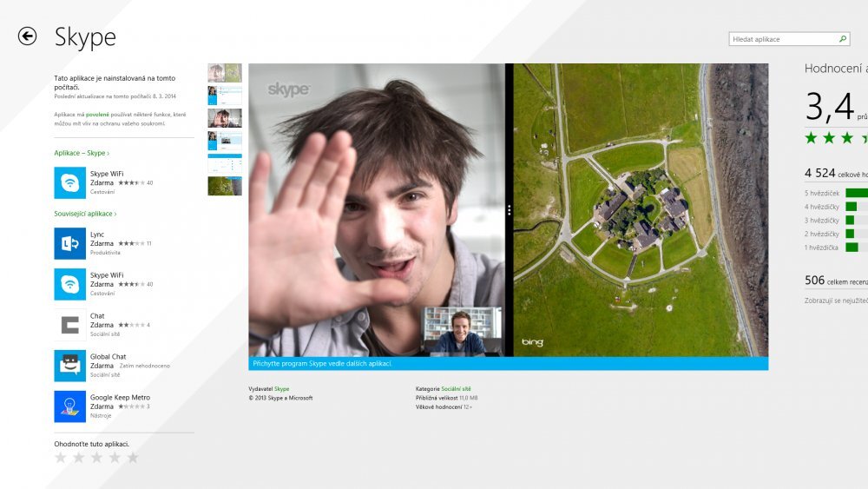Rate the app five stars
Screen dimensions: 868x489
(133, 458)
